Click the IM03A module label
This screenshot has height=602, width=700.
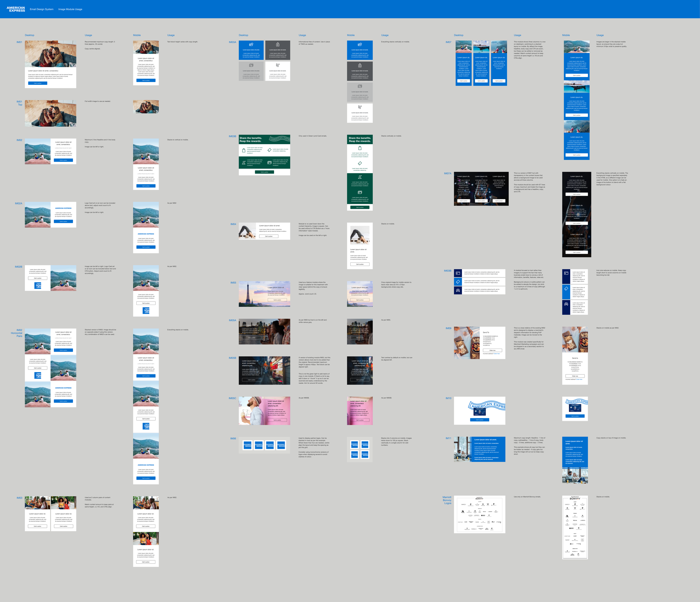coord(232,42)
